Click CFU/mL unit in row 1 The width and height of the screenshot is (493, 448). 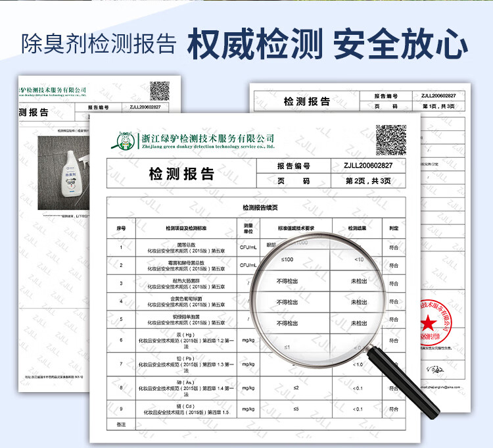coord(248,247)
